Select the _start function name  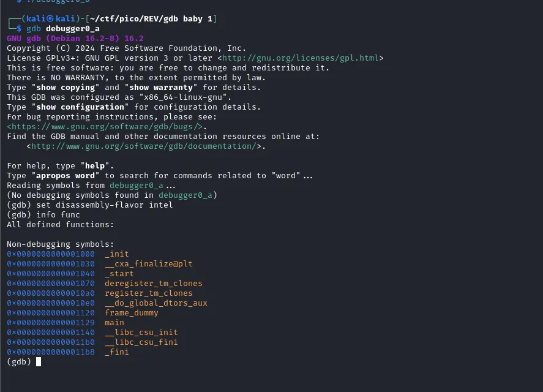[x=119, y=274]
